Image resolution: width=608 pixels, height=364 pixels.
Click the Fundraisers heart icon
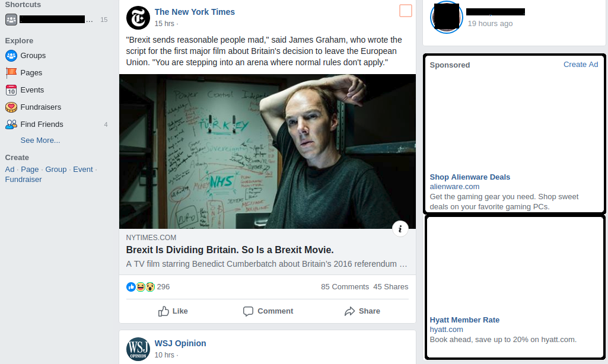click(11, 107)
